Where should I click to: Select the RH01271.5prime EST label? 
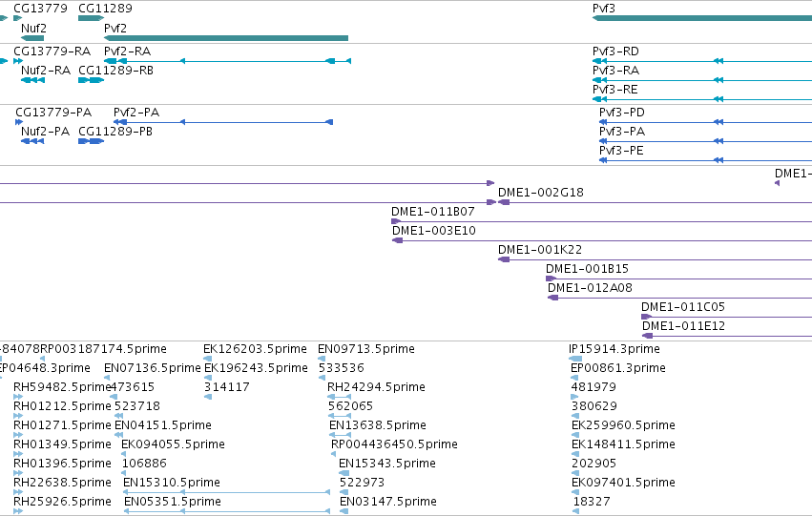(62, 426)
